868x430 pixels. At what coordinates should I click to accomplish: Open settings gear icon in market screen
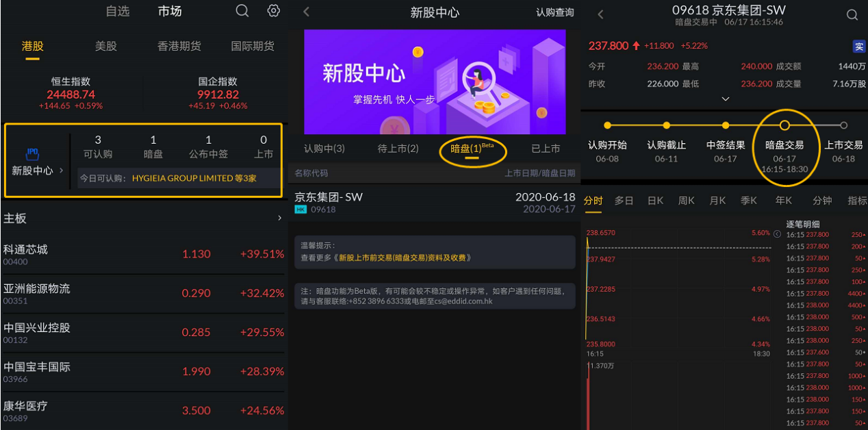[x=274, y=11]
